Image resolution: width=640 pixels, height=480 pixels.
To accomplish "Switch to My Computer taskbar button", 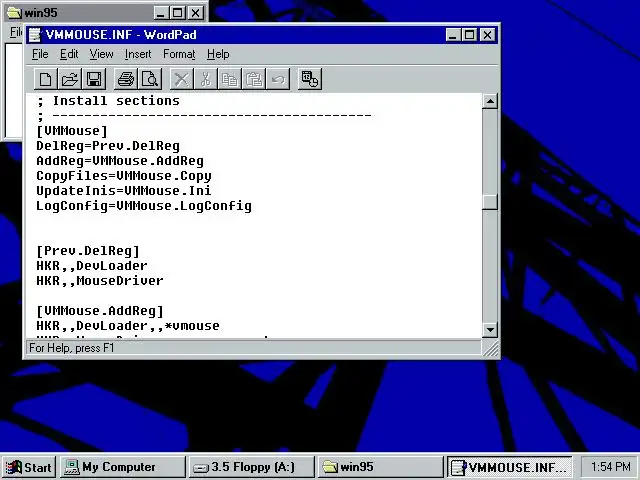I will (122, 467).
